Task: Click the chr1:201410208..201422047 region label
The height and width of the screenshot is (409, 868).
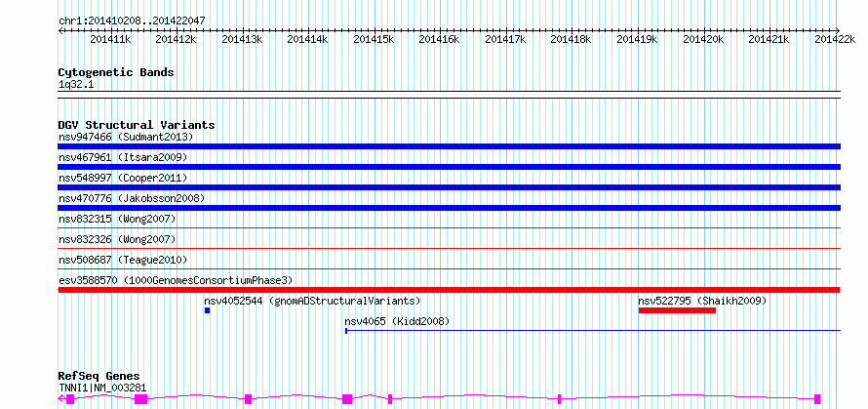Action: point(132,20)
